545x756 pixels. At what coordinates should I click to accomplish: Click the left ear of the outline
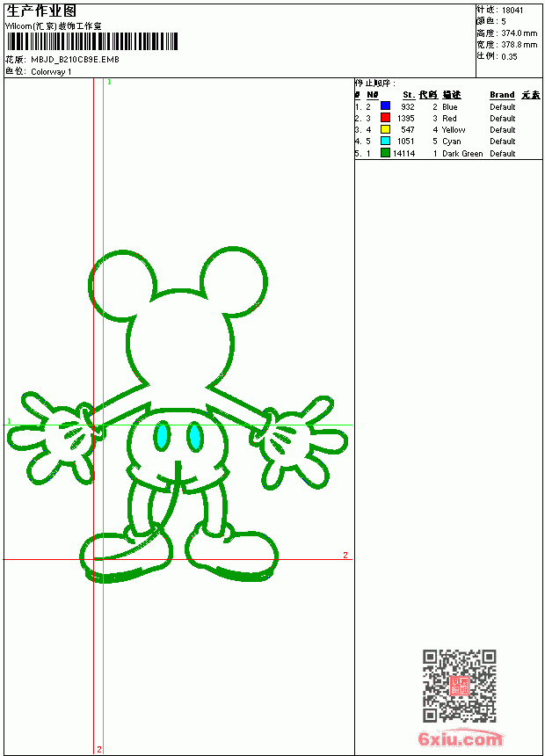click(123, 285)
